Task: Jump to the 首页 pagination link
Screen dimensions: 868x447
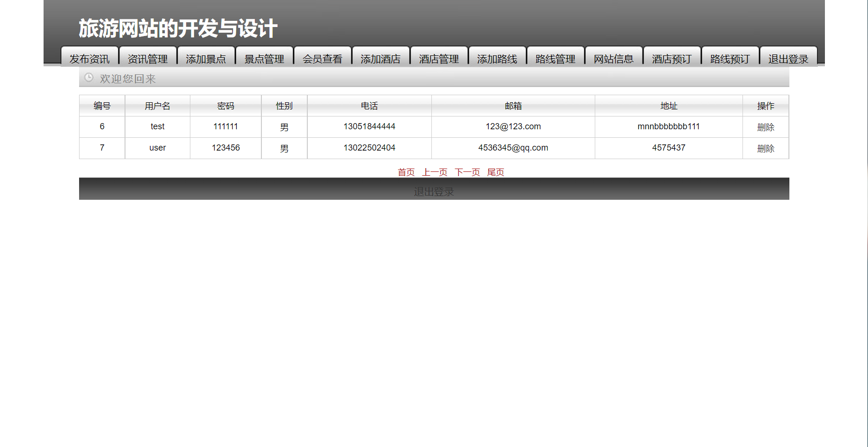Action: 406,172
